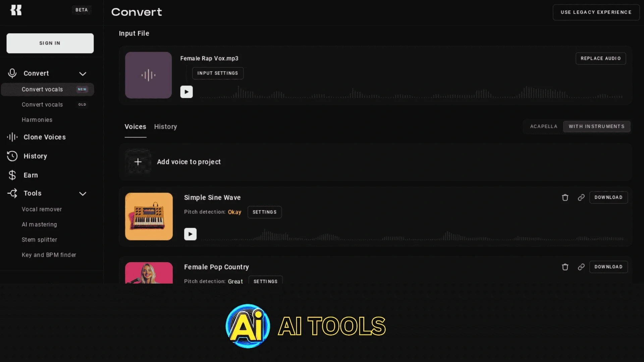Download the Simple Sine Wave result
The height and width of the screenshot is (362, 644).
(x=608, y=197)
